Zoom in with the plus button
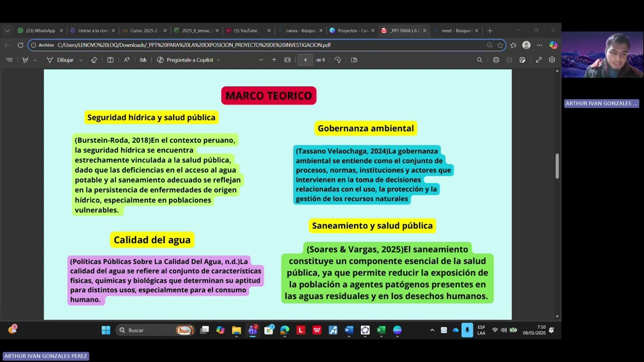 (x=274, y=60)
